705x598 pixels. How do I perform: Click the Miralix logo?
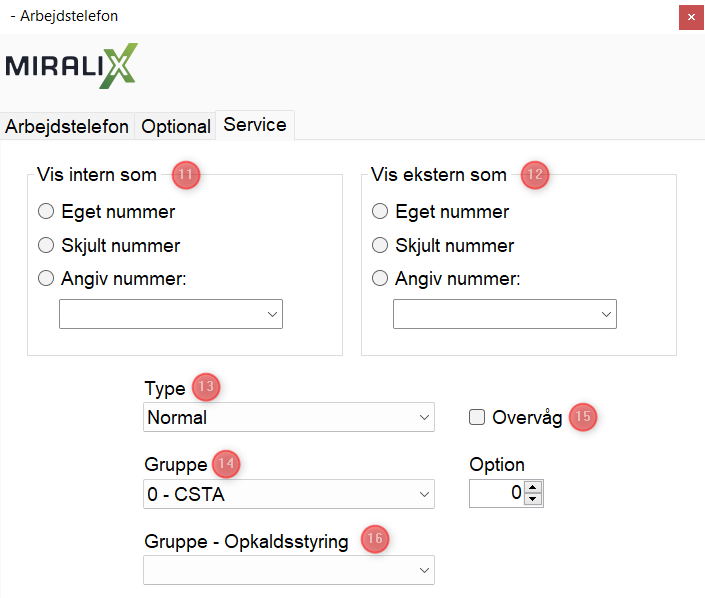tap(72, 66)
